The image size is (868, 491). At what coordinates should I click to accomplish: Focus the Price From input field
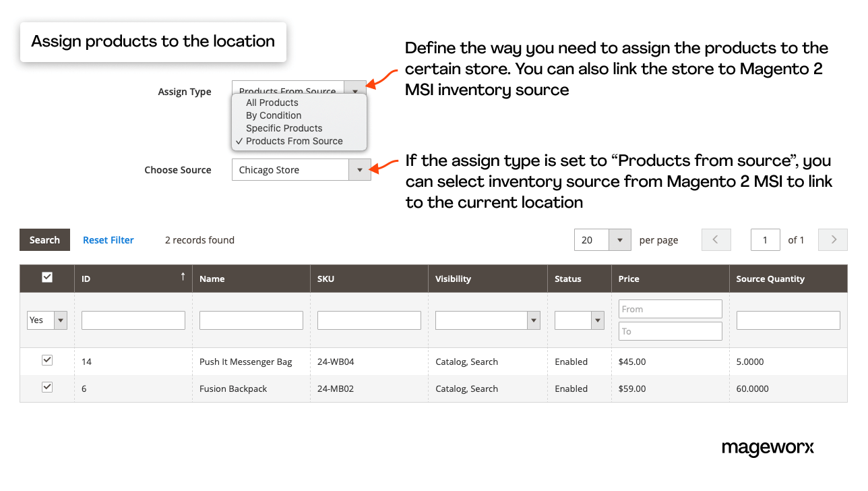click(x=670, y=309)
